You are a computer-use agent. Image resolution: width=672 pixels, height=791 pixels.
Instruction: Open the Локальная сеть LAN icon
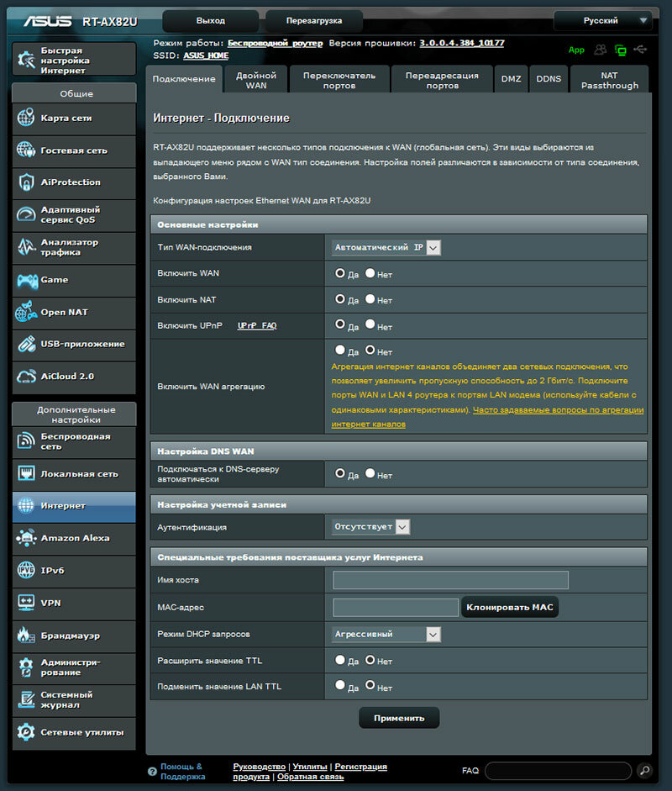[x=26, y=473]
